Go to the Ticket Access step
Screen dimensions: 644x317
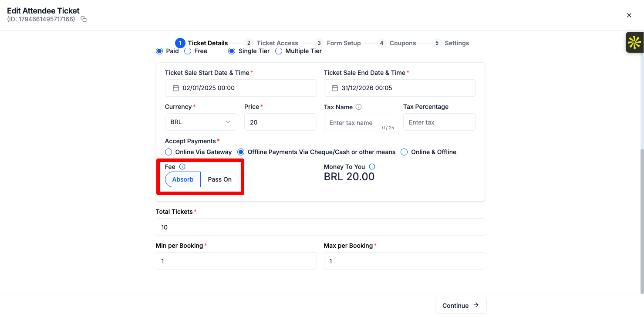pos(271,43)
